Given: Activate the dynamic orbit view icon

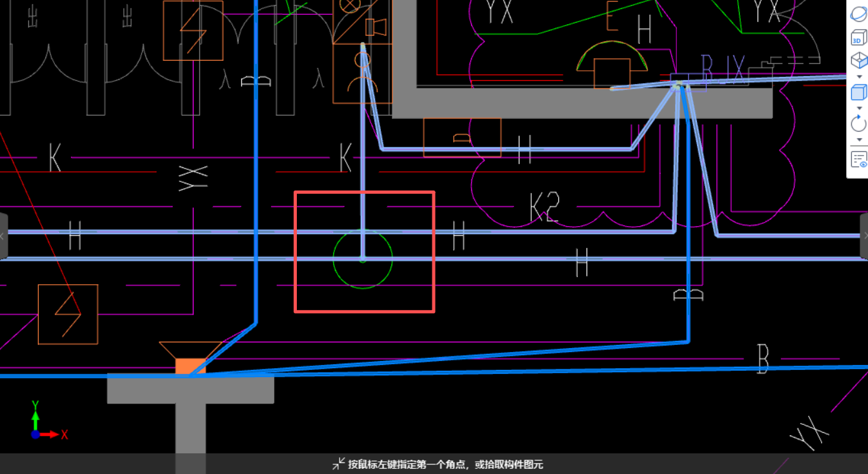Looking at the screenshot, I should click(858, 14).
